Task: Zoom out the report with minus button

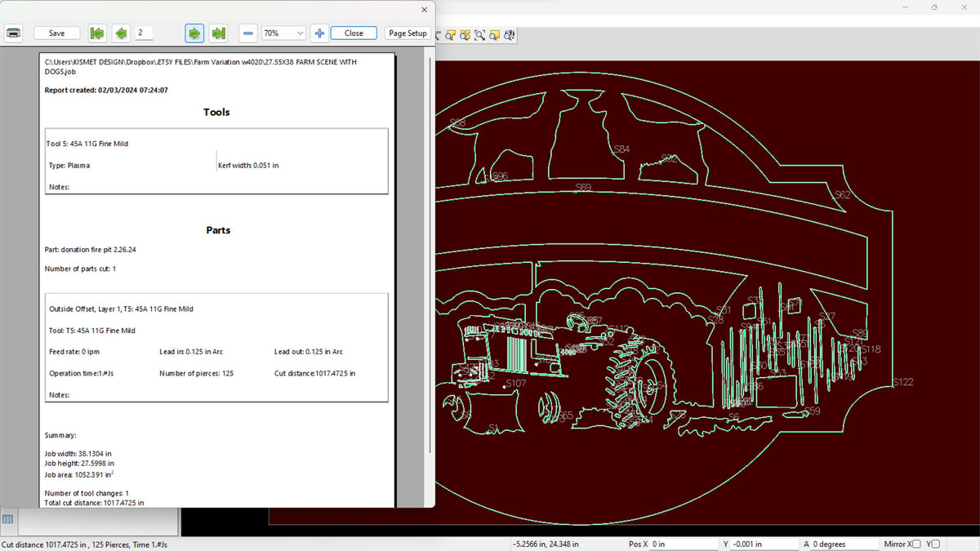Action: 248,33
